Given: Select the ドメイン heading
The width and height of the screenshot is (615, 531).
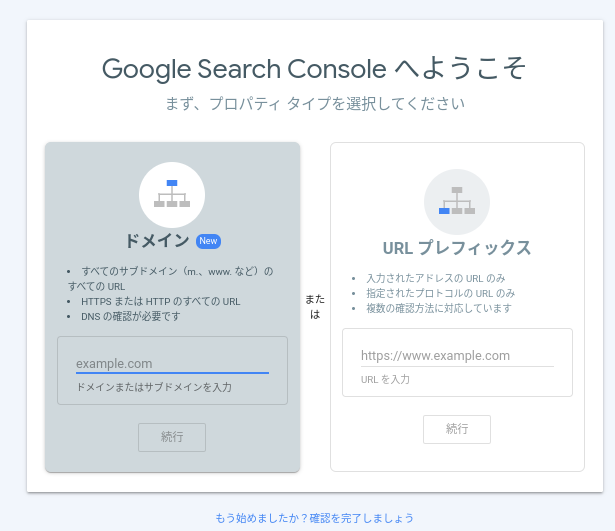Looking at the screenshot, I should point(157,240).
